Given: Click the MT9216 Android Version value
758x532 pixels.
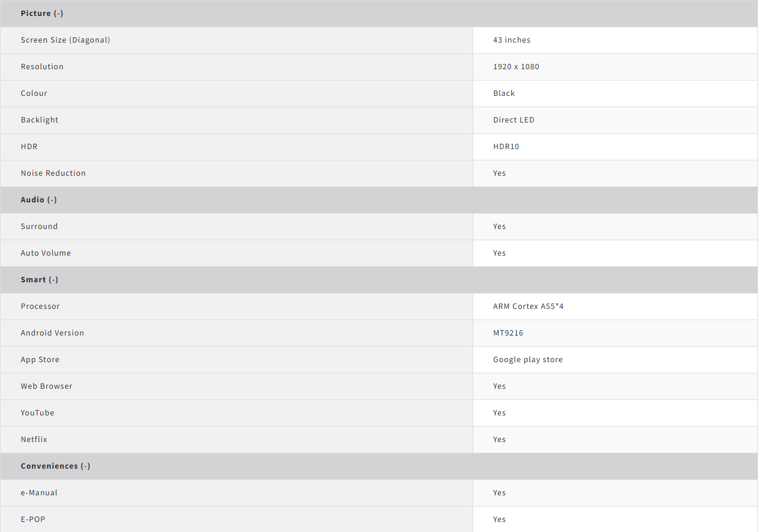Looking at the screenshot, I should (508, 333).
